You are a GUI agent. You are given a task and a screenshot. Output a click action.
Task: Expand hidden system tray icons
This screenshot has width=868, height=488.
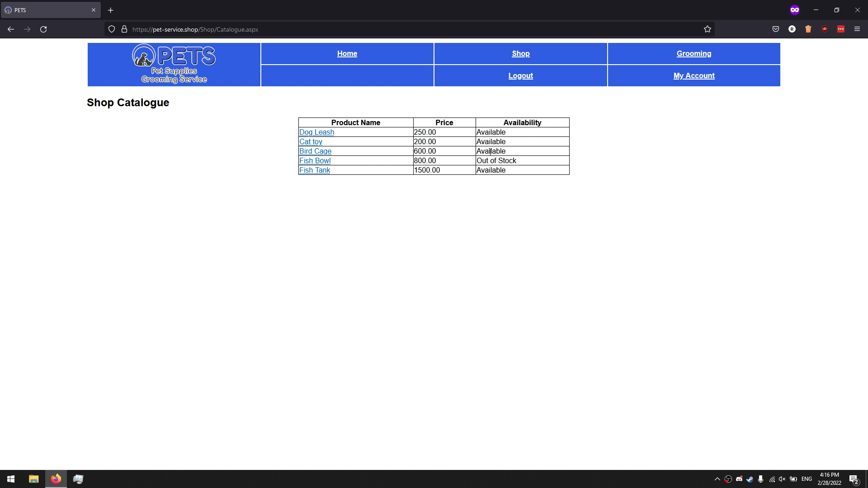(717, 479)
